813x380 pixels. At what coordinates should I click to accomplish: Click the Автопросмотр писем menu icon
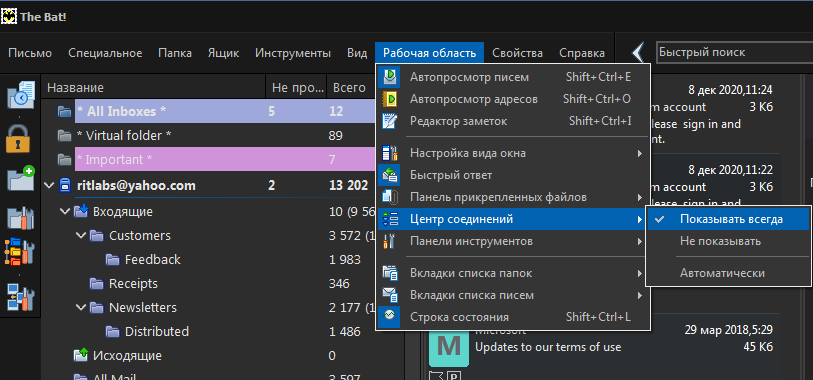coord(389,77)
